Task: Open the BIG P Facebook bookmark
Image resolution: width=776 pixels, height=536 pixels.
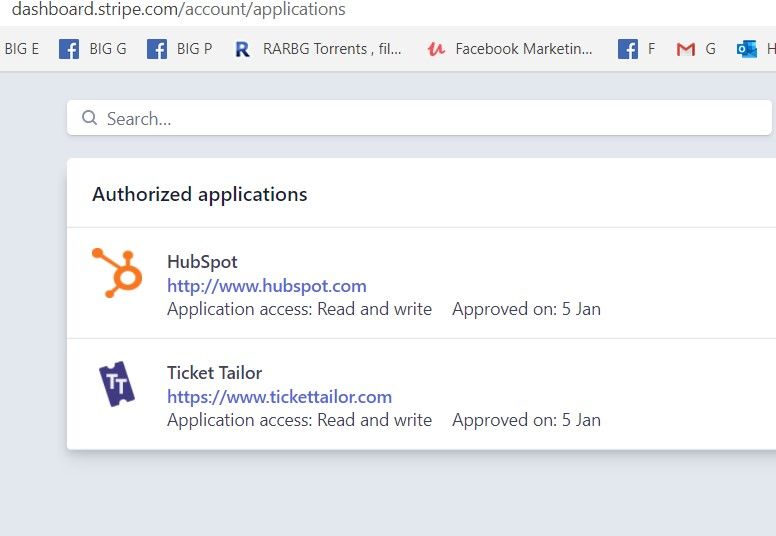Action: [x=180, y=49]
